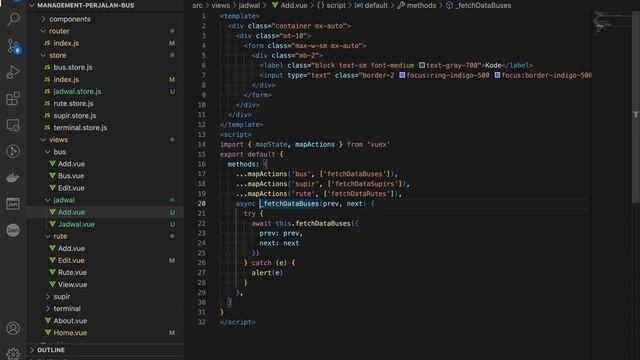Open Remote Explorer icon in activity bar
The image size is (640, 360).
[13, 125]
